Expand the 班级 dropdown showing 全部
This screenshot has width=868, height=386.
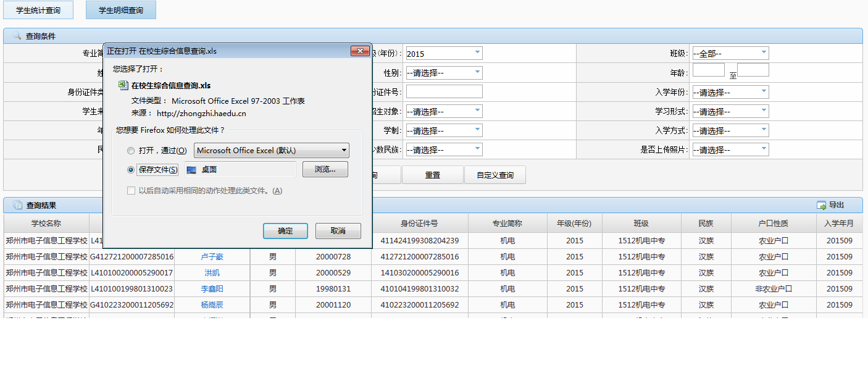tap(730, 54)
